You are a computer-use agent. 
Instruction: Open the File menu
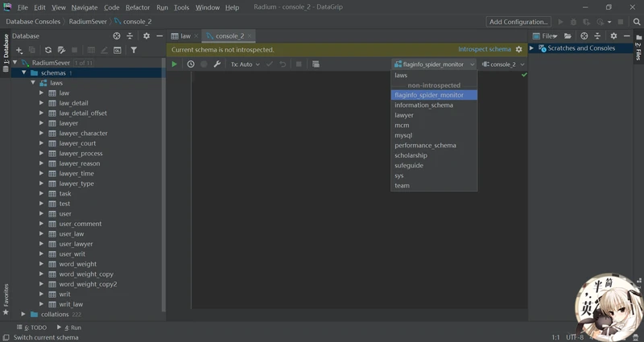23,7
